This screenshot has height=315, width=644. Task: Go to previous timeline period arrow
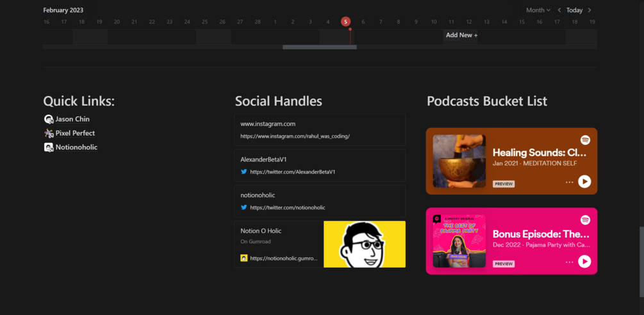[559, 10]
